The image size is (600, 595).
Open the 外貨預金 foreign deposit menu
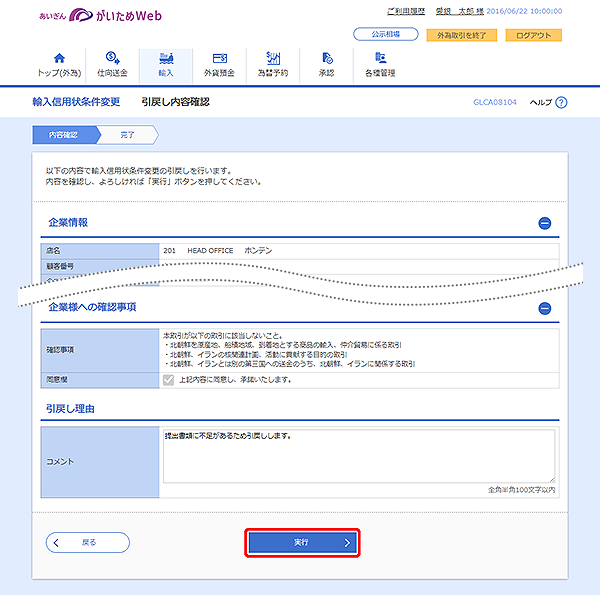click(x=219, y=65)
